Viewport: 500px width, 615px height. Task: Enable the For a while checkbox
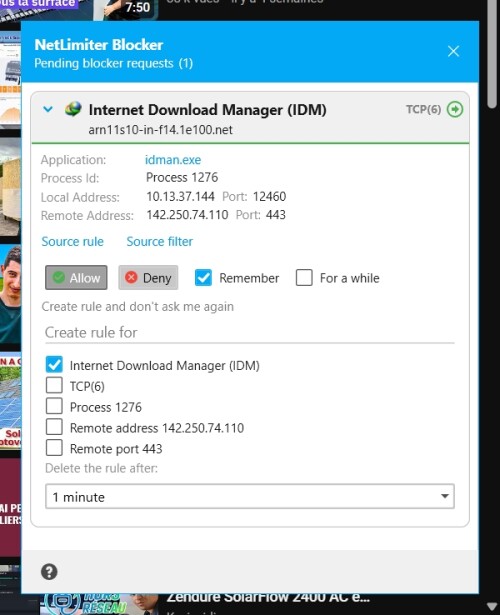(x=304, y=278)
